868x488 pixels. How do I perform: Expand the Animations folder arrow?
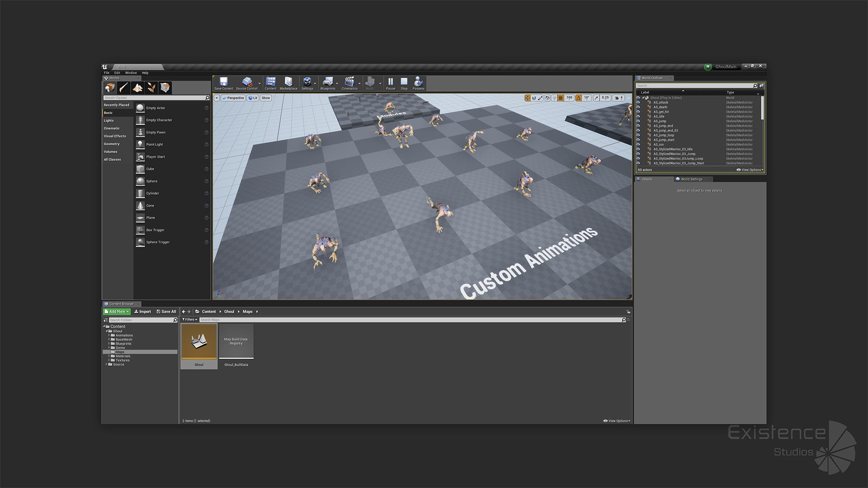point(109,335)
